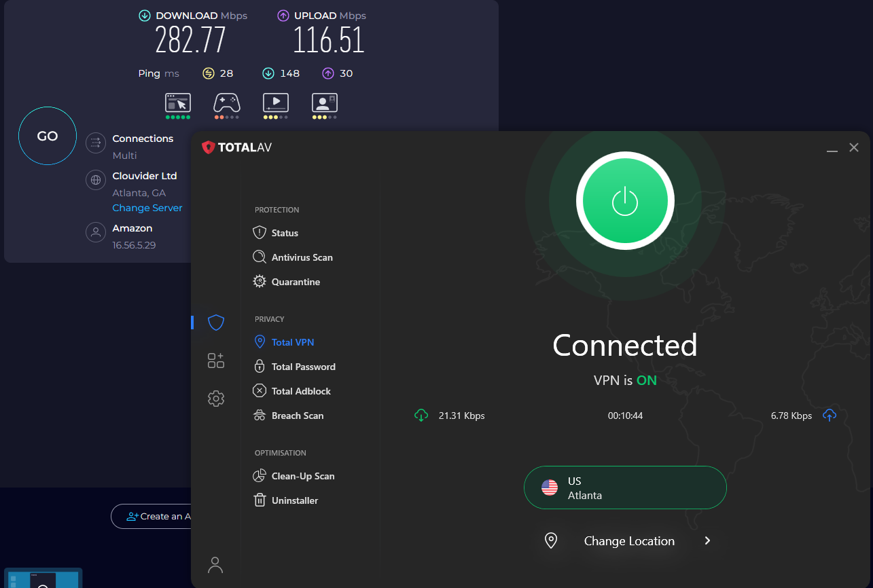Select Total VPN menu item
873x588 pixels.
click(283, 342)
